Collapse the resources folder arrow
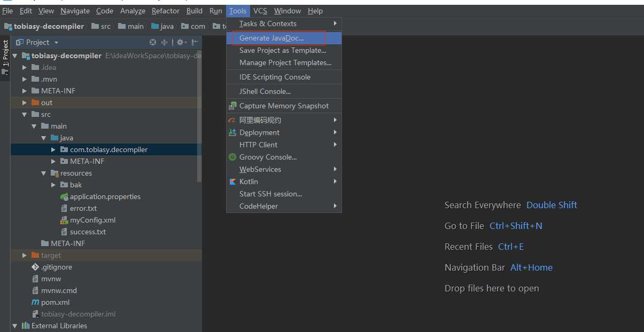The width and height of the screenshot is (644, 332). pos(44,173)
